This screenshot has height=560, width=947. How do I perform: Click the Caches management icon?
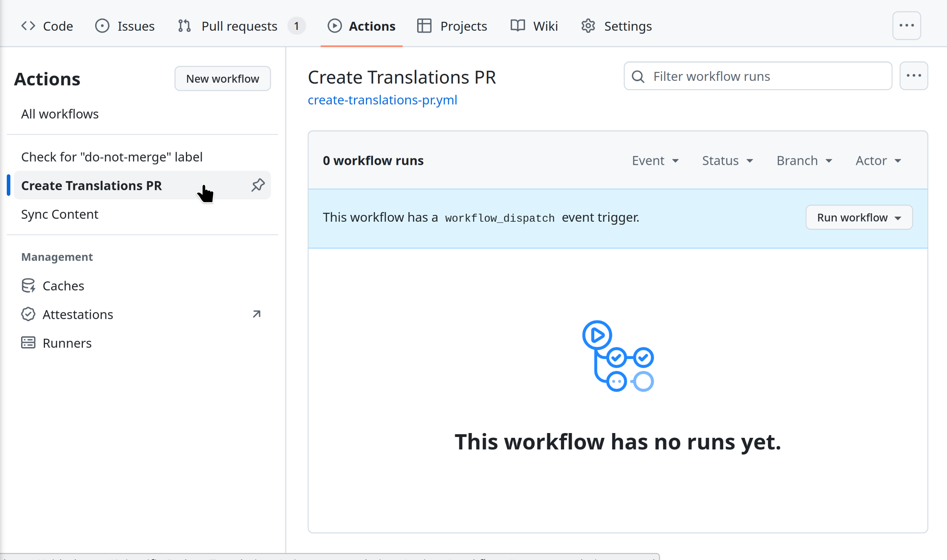[x=27, y=285]
